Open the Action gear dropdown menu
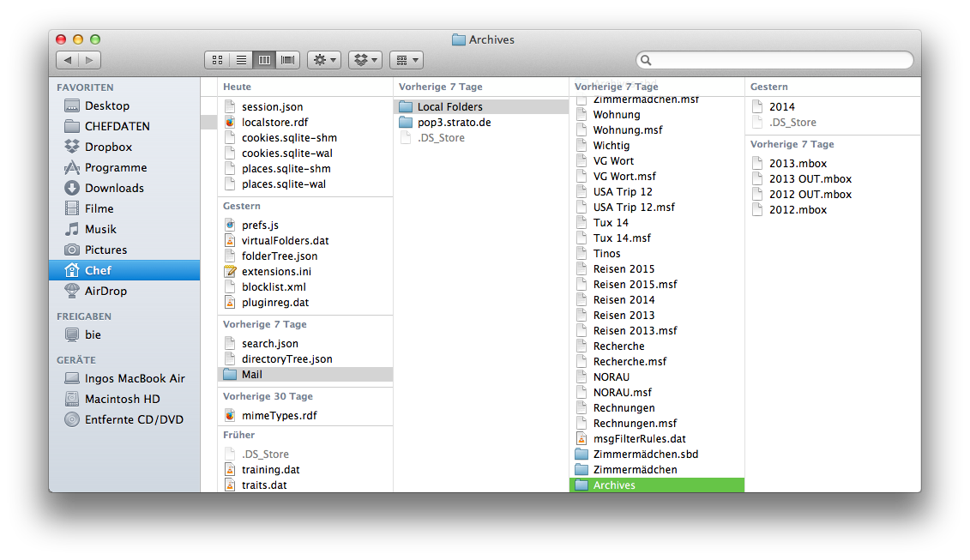The image size is (970, 560). point(324,60)
